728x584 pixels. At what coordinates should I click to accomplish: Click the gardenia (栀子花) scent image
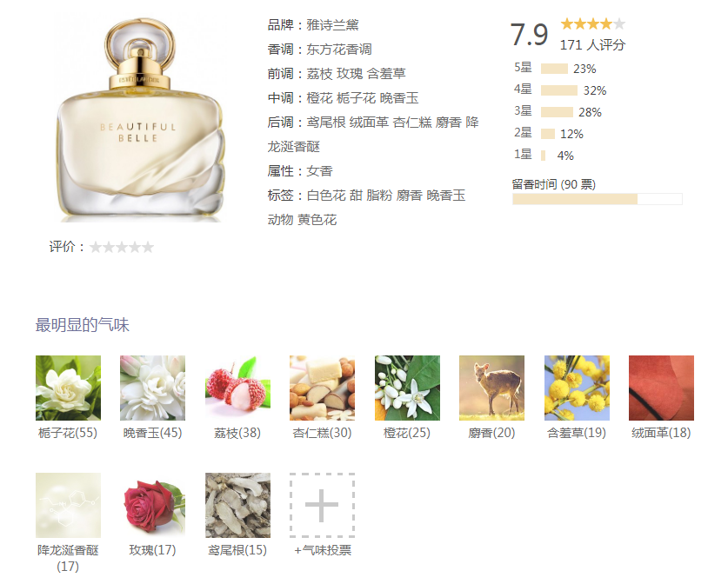(x=68, y=388)
